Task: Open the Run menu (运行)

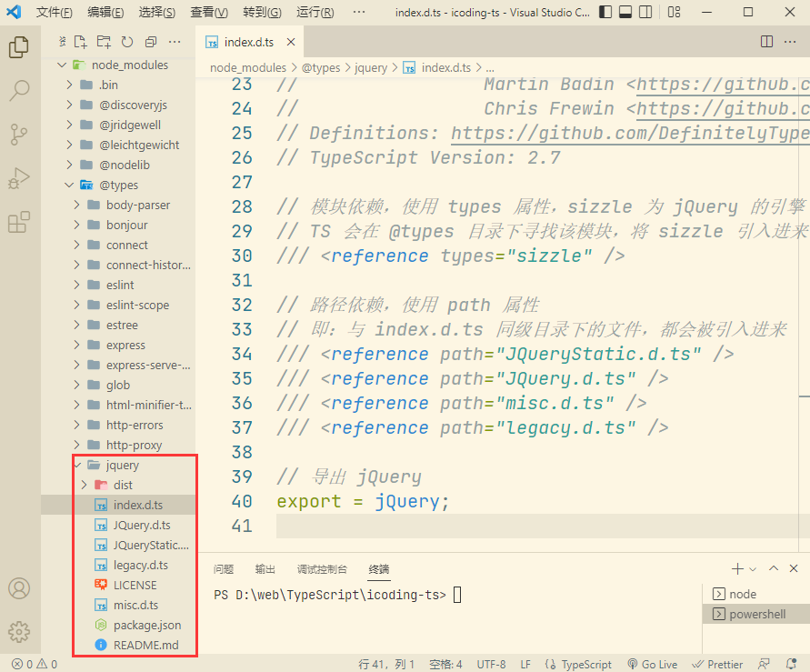Action: 315,13
